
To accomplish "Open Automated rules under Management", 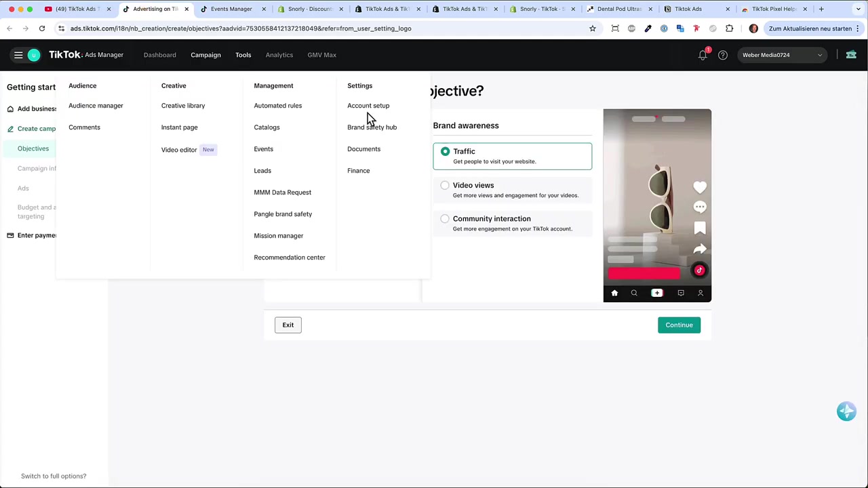I will click(x=278, y=106).
